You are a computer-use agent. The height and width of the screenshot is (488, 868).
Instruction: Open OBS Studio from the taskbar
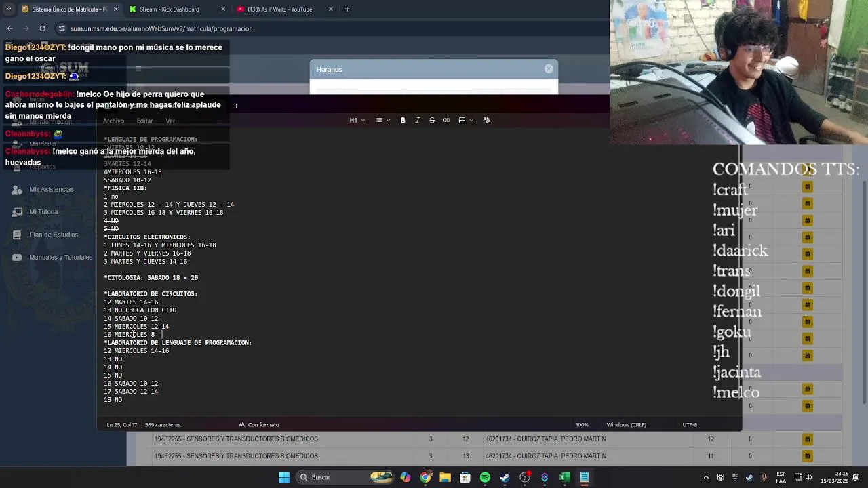pyautogui.click(x=525, y=477)
